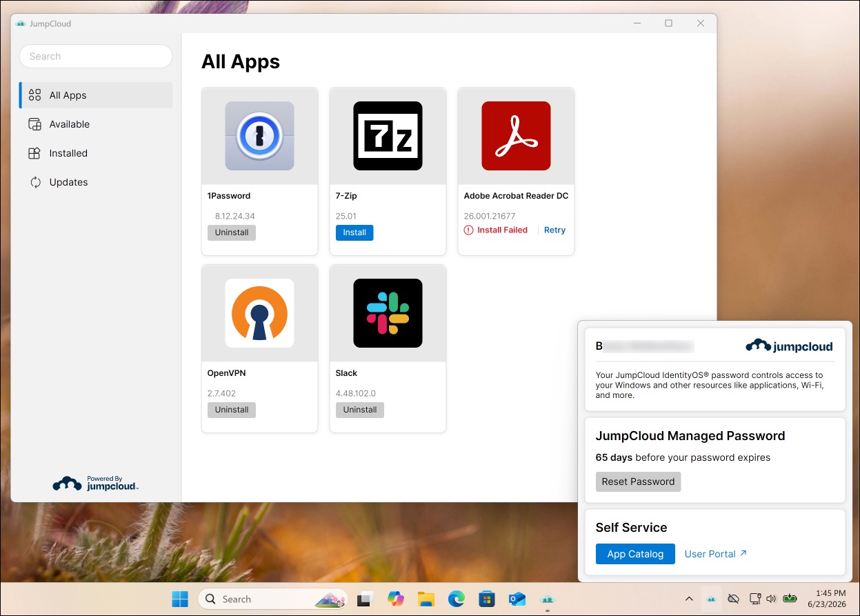Click the battery tray icon
860x616 pixels.
[x=790, y=599]
